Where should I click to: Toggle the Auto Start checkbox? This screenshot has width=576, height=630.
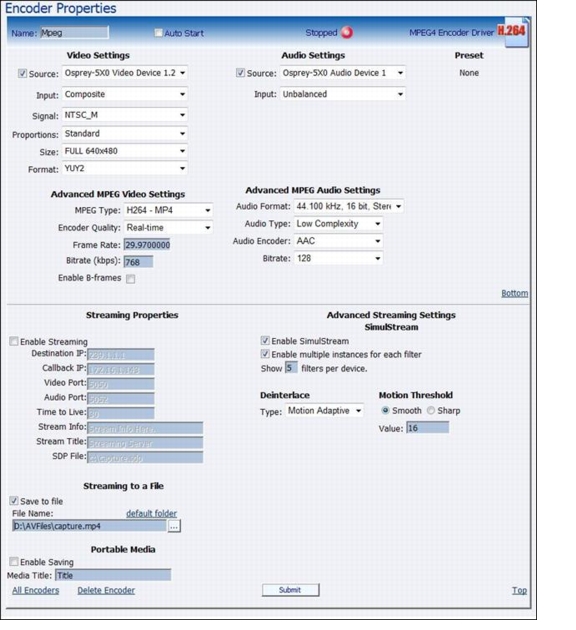[x=159, y=33]
